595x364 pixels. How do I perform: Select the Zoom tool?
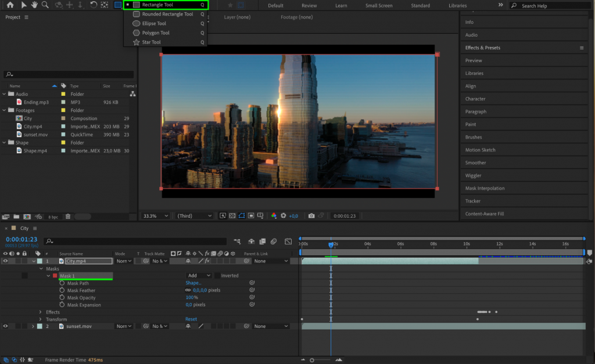[45, 5]
